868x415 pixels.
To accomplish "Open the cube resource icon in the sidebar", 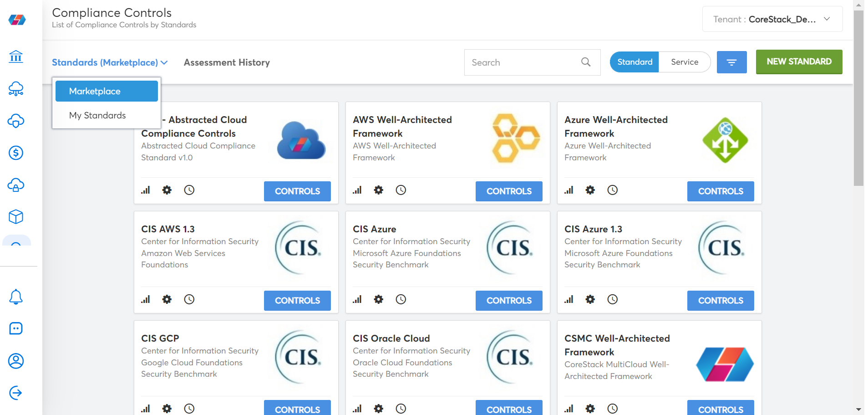I will pyautogui.click(x=16, y=217).
